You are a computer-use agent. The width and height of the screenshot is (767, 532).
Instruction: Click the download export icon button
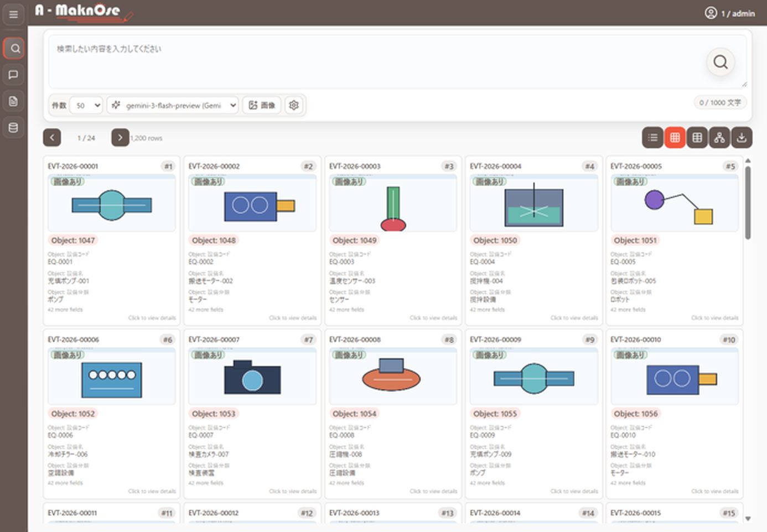tap(742, 138)
